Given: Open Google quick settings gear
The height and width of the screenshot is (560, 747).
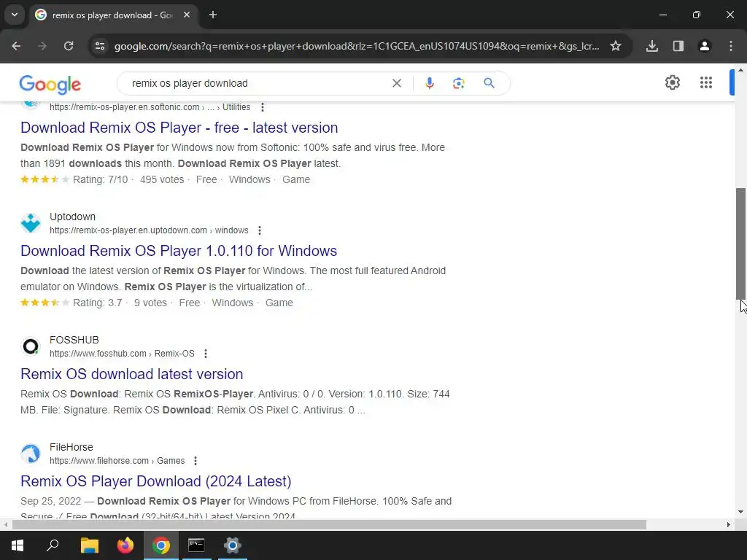Looking at the screenshot, I should click(x=672, y=82).
